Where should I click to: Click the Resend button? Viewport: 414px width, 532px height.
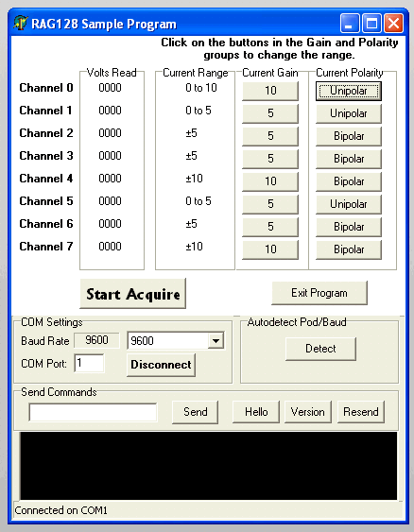pos(361,412)
